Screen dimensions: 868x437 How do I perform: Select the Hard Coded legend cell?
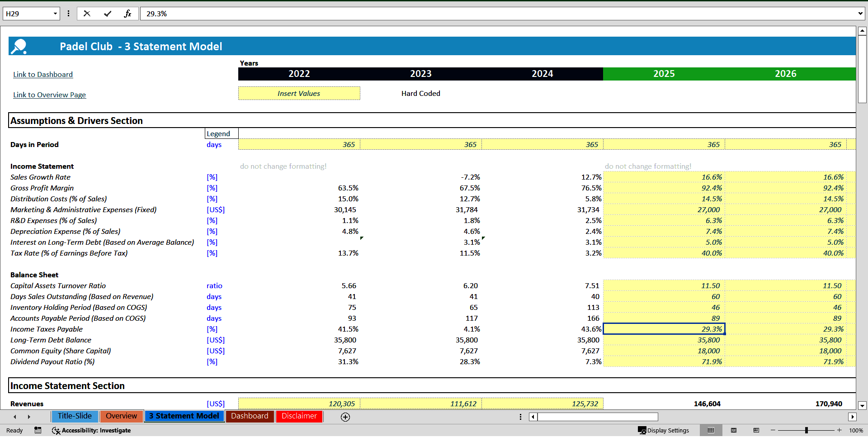click(420, 93)
